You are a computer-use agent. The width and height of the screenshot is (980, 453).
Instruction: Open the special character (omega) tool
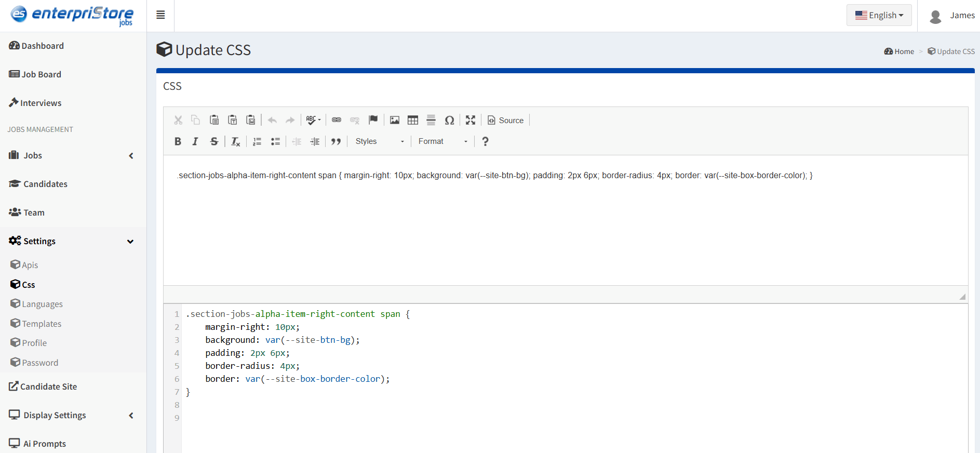point(449,120)
